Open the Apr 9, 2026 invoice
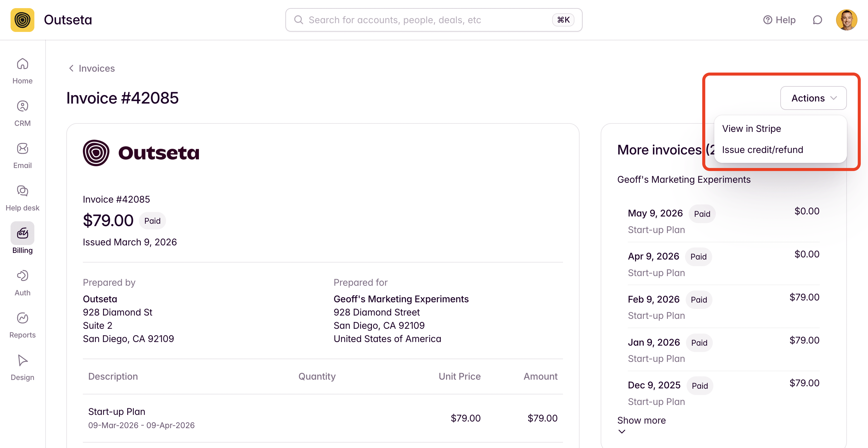This screenshot has width=868, height=448. (723, 264)
